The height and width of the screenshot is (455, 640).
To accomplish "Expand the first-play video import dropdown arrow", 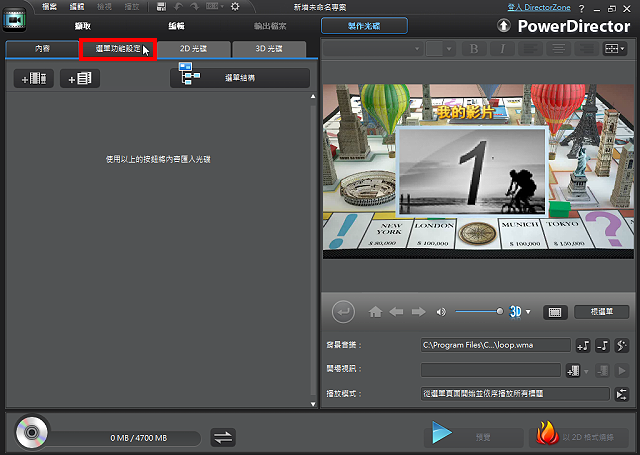I will [586, 371].
